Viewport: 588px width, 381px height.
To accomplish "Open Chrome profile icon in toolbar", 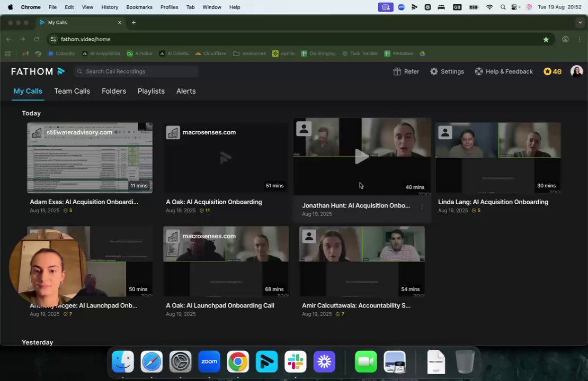I will click(565, 39).
